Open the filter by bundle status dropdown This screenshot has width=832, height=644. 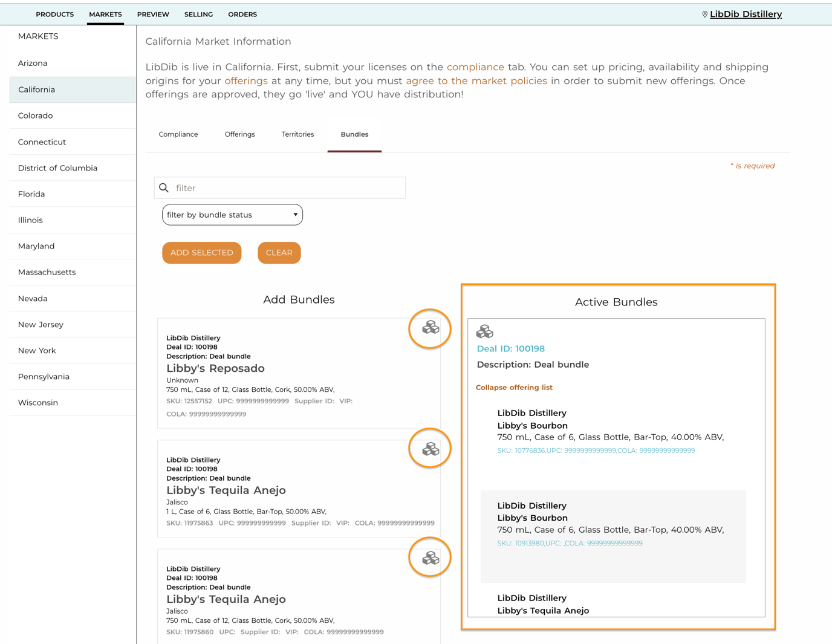pos(232,215)
